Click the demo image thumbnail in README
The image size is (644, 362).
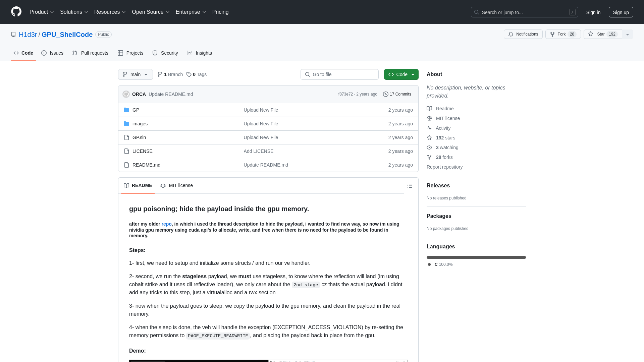[x=268, y=361]
